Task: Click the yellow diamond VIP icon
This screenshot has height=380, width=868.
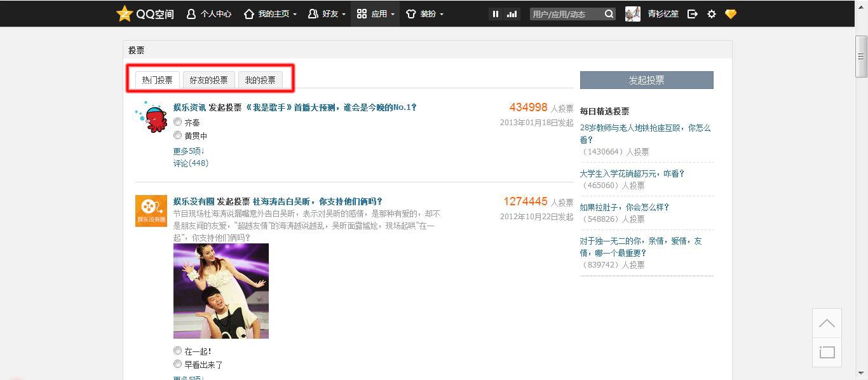Action: pos(731,14)
